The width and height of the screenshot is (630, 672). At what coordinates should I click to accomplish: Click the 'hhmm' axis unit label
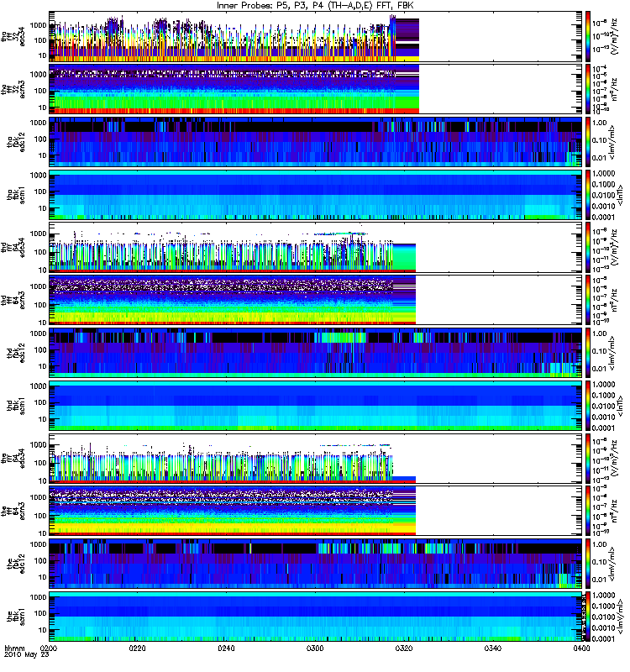point(14,648)
